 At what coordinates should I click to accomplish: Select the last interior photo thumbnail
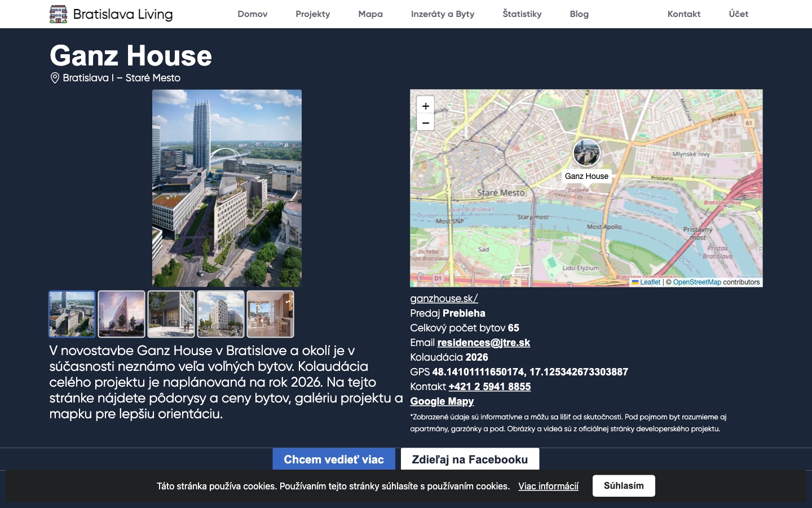[x=270, y=314]
